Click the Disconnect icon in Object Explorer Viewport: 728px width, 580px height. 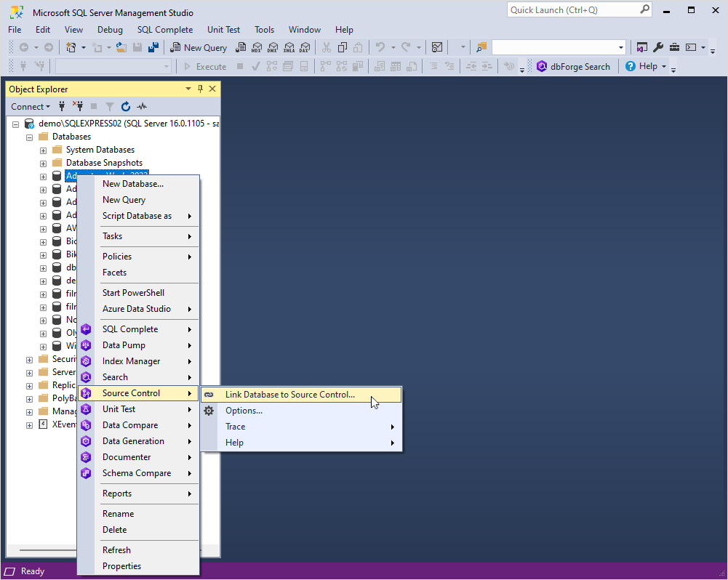coord(78,106)
